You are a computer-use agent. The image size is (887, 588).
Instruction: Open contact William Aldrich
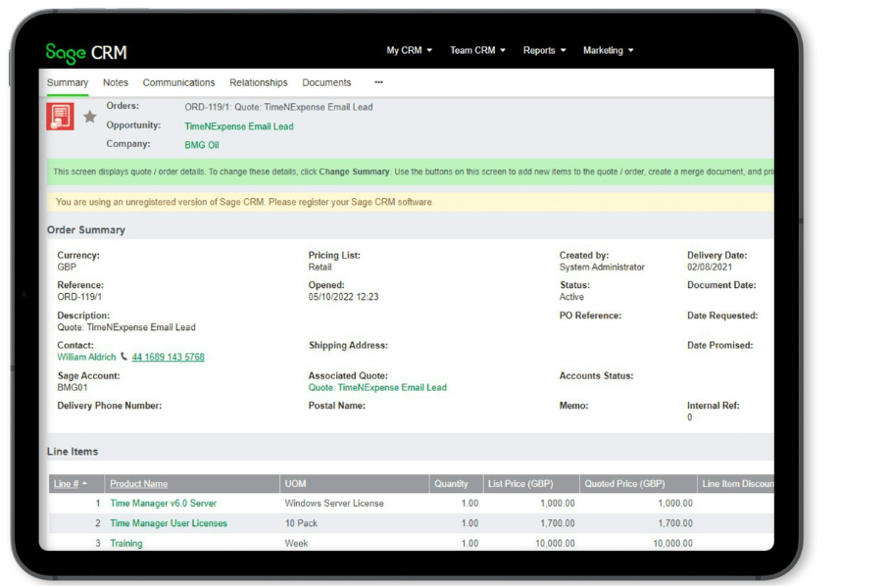click(x=86, y=358)
